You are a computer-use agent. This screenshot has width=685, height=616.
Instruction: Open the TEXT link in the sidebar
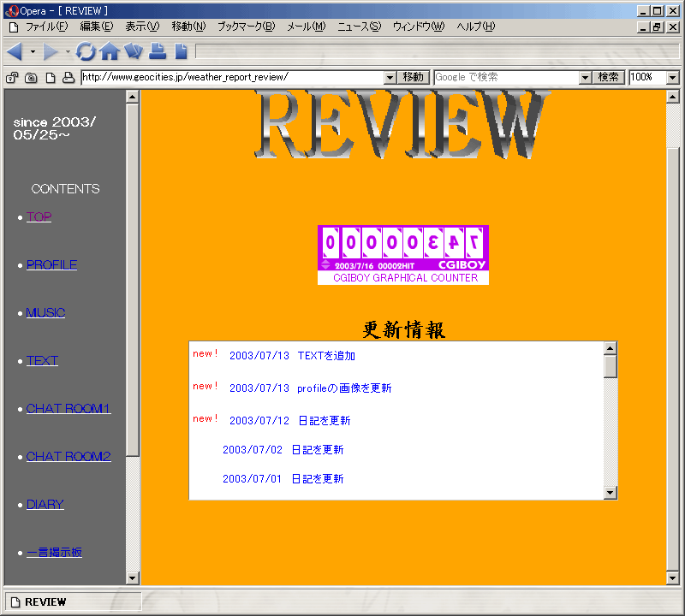pyautogui.click(x=42, y=360)
